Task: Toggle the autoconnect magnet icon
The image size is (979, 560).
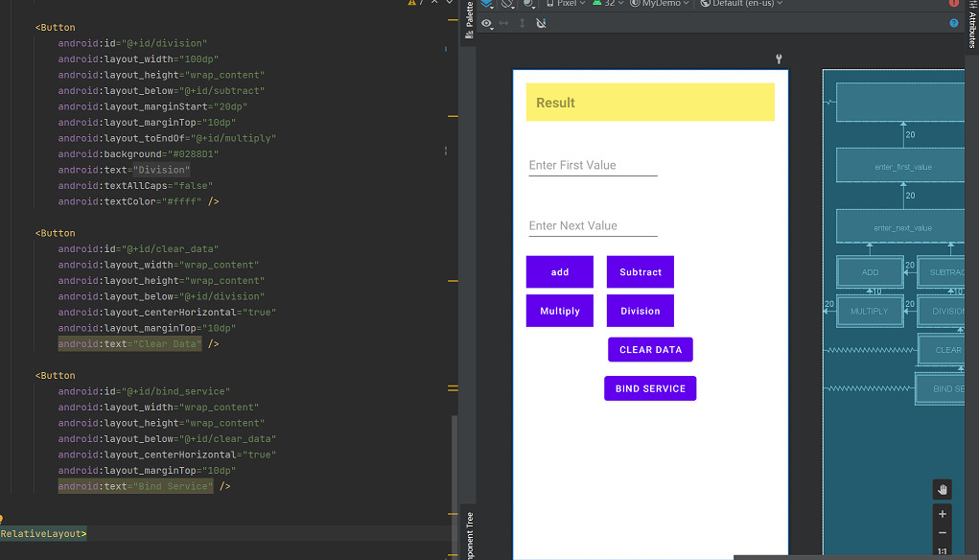Action: click(x=542, y=24)
